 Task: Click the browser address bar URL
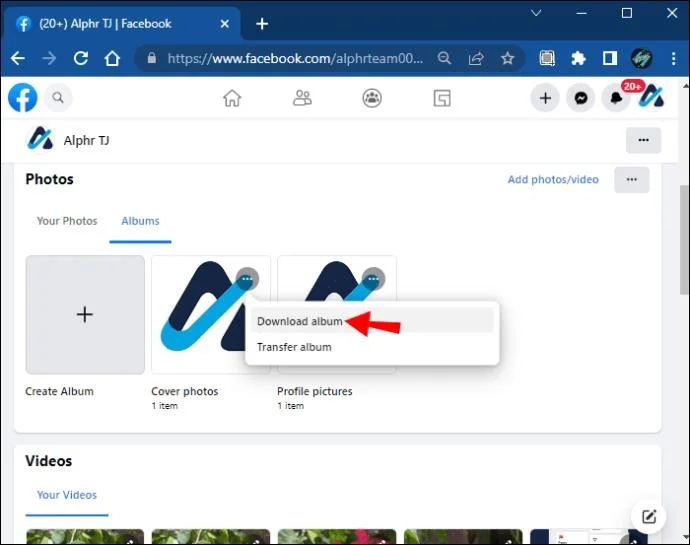pos(295,58)
